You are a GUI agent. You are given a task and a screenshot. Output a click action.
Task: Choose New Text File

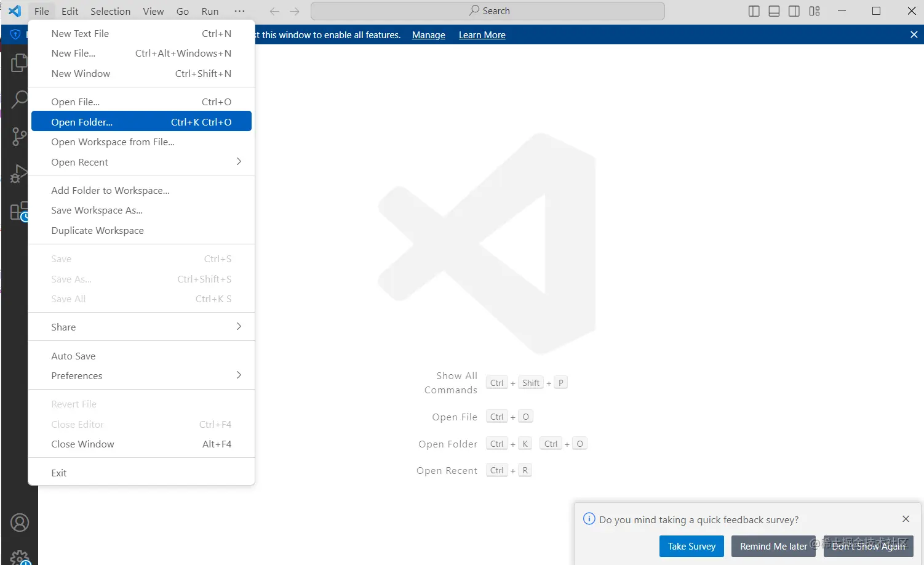pyautogui.click(x=141, y=33)
